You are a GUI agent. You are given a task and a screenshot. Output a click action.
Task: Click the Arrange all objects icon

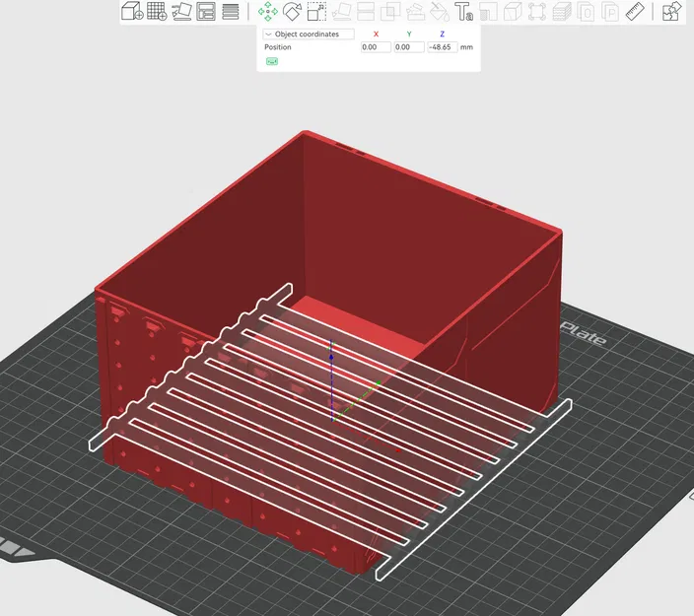tap(206, 11)
